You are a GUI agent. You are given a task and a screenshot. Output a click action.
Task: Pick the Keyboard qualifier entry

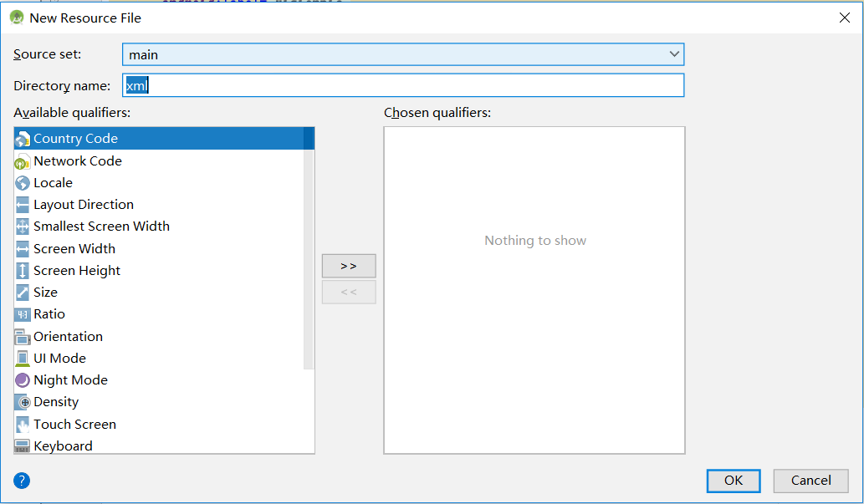pyautogui.click(x=63, y=446)
